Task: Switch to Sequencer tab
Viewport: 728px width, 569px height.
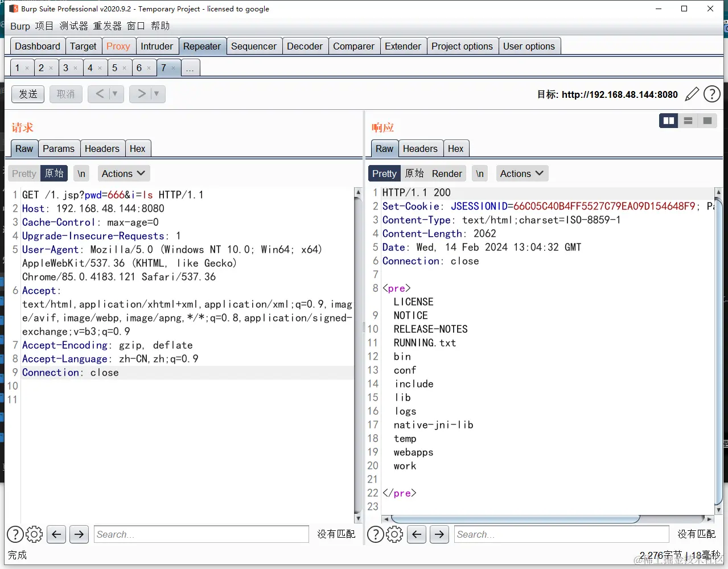Action: (254, 46)
